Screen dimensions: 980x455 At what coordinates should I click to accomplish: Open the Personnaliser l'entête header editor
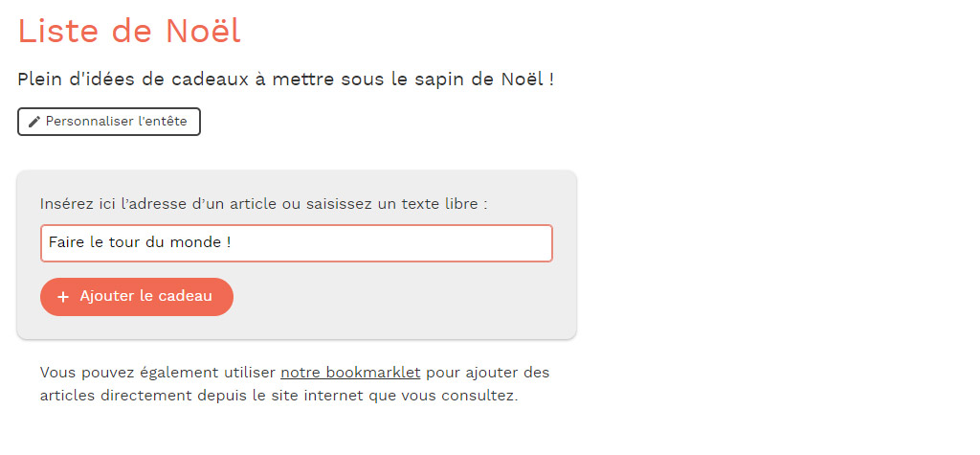[109, 122]
